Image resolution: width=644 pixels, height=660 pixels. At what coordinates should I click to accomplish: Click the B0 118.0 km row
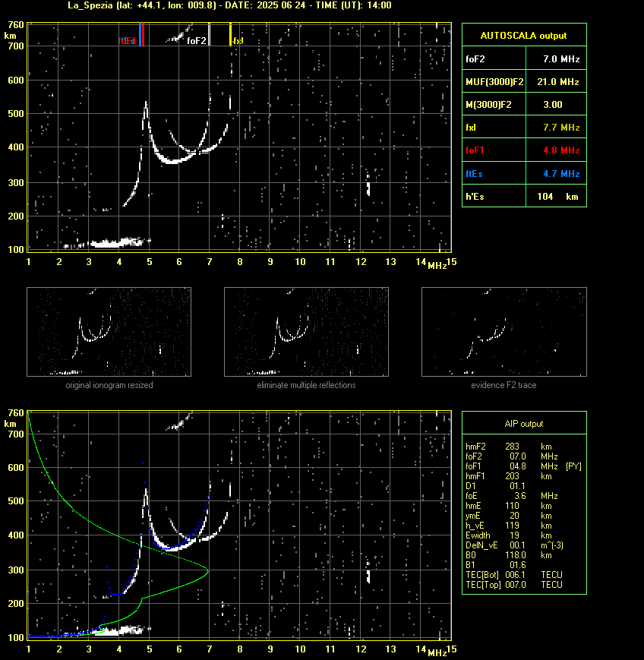509,555
